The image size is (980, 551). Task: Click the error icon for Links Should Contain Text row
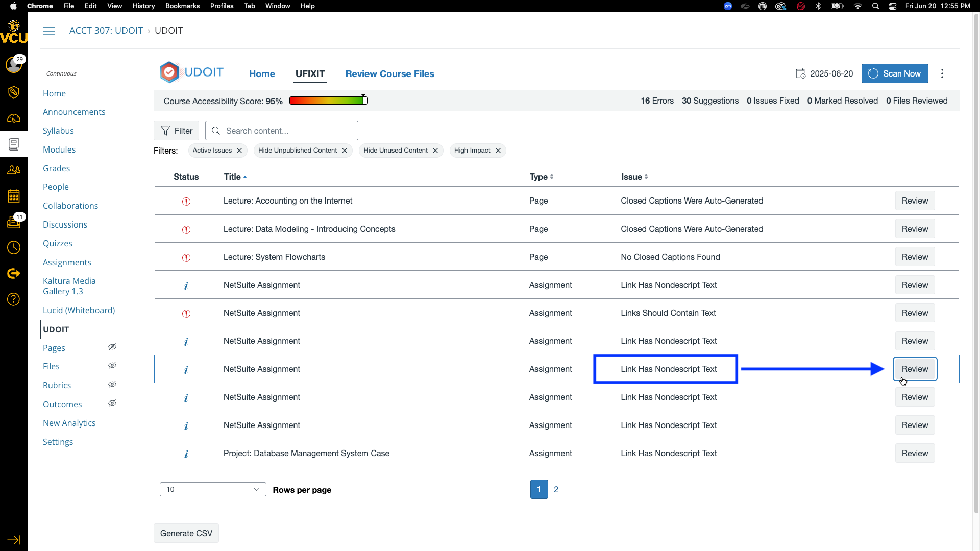point(186,314)
